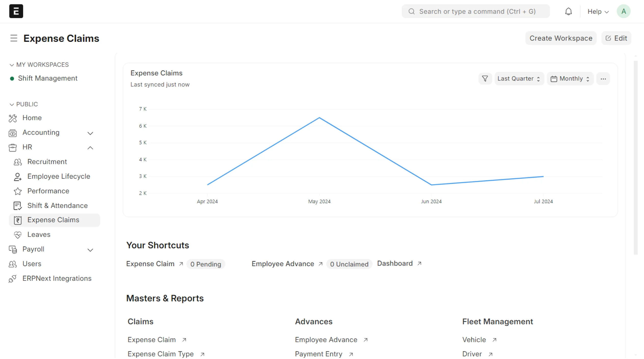Screen dimensions: 644x359
Task: Click the Performance star icon
Action: (x=17, y=191)
